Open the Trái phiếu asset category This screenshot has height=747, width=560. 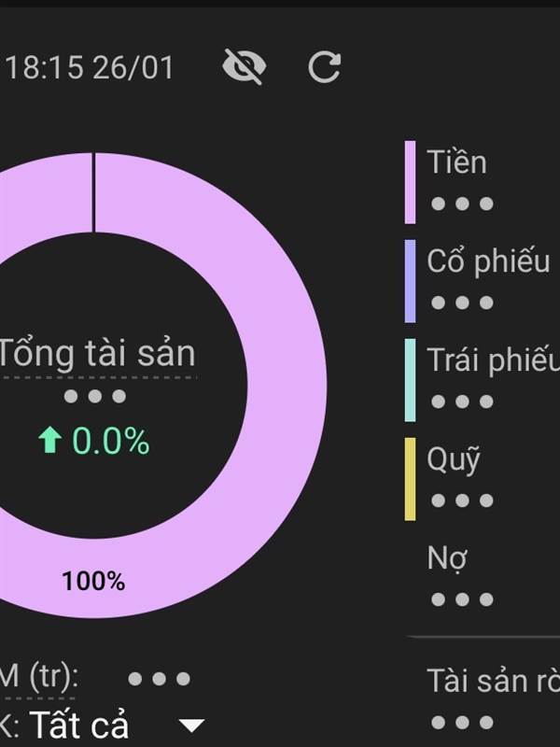(x=492, y=360)
